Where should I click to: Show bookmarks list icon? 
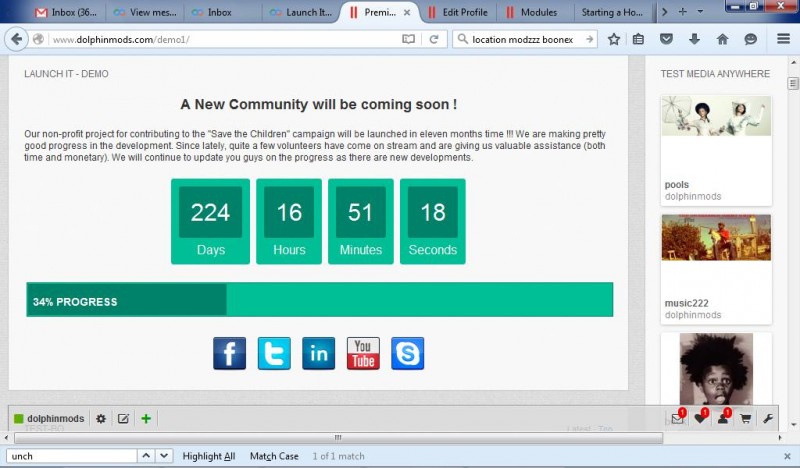tap(638, 39)
